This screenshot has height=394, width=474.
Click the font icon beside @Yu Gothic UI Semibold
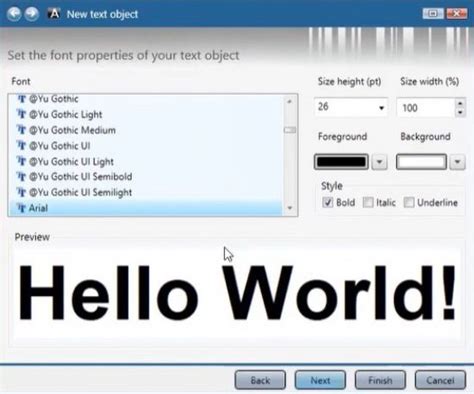point(21,176)
